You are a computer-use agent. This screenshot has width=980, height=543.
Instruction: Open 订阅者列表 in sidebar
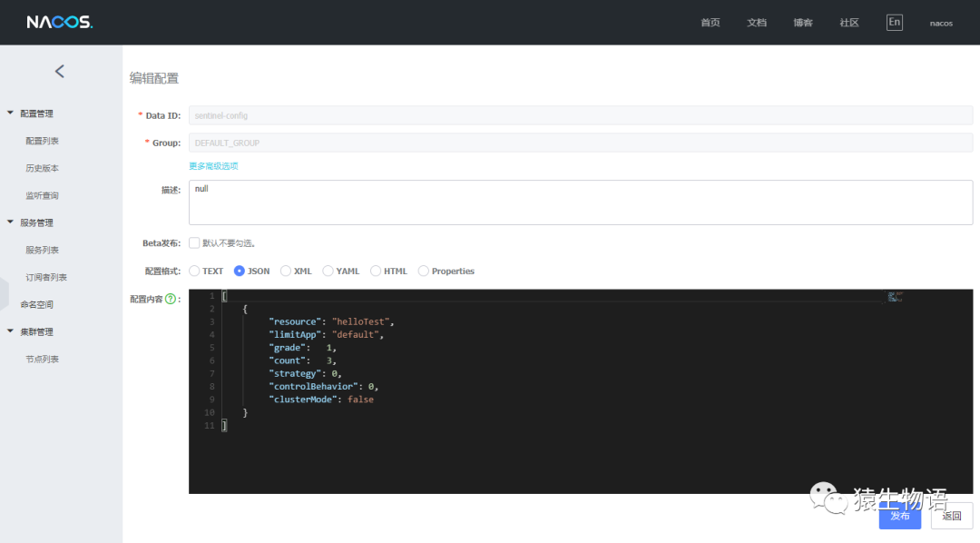pos(46,277)
